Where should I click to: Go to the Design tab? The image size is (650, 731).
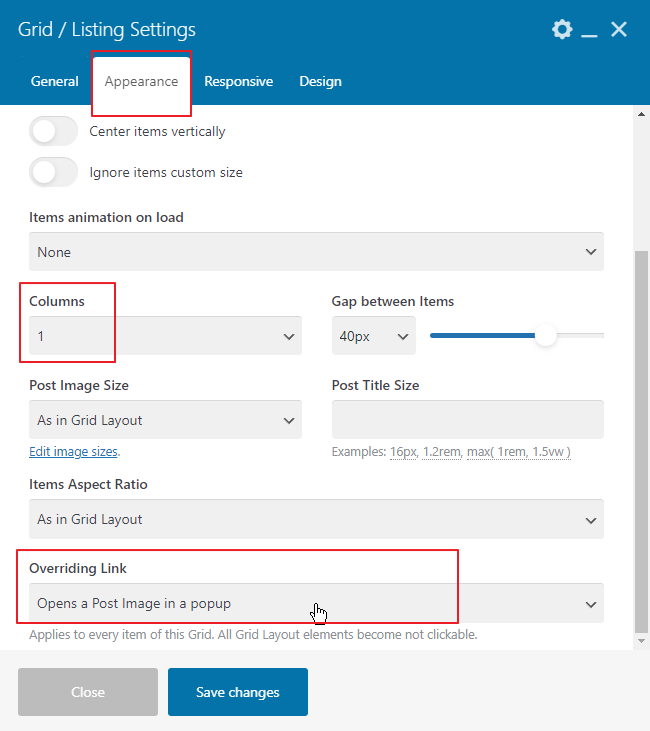click(320, 81)
